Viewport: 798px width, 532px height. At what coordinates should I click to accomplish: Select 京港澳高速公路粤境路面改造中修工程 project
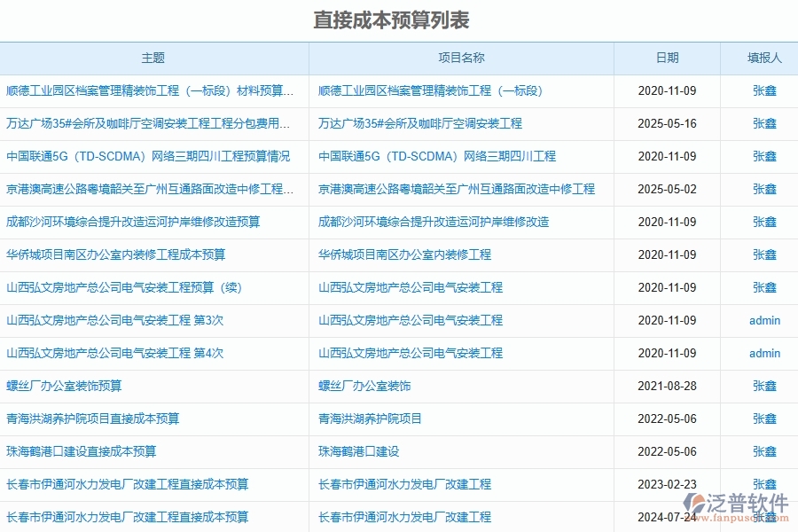pyautogui.click(x=456, y=189)
